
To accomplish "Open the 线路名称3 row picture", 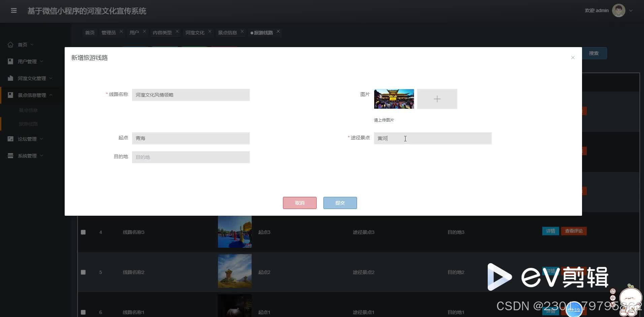I will coord(235,232).
